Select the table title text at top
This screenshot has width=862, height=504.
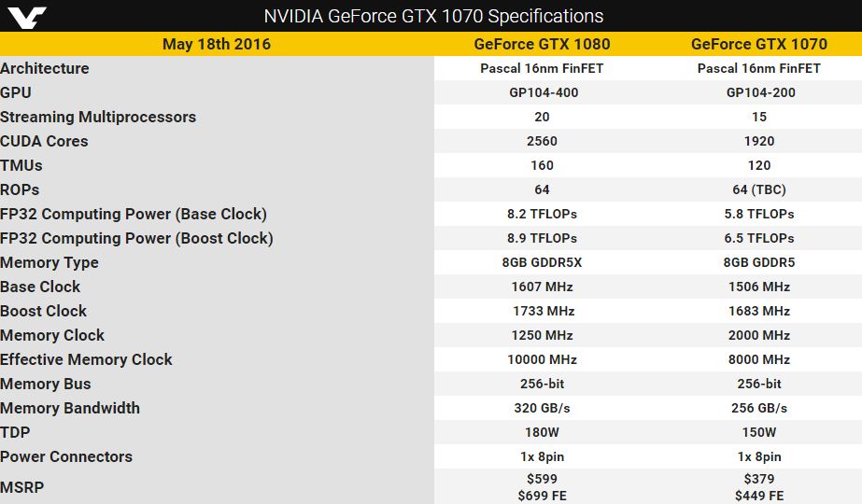click(x=433, y=16)
